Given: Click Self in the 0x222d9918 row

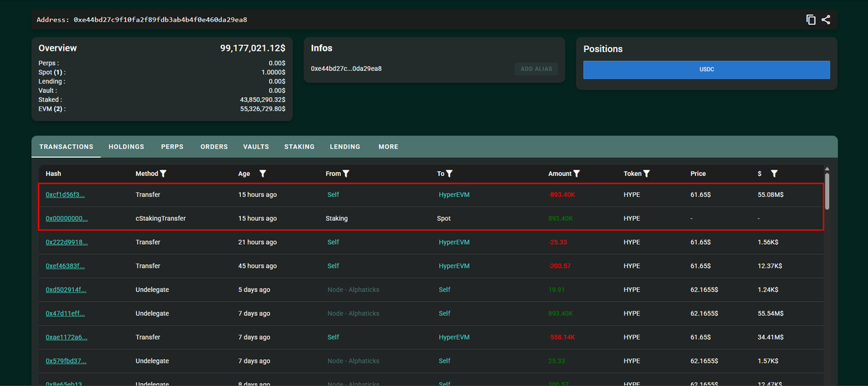Looking at the screenshot, I should coord(333,242).
